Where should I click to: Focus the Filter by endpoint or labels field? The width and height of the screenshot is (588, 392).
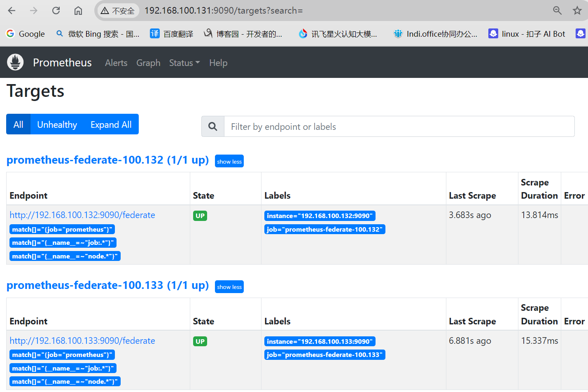tap(399, 127)
